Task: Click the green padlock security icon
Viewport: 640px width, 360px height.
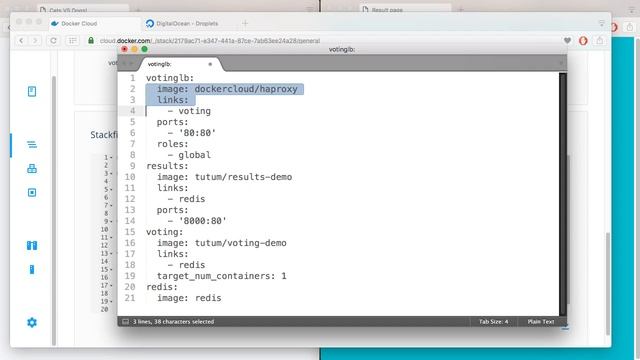Action: point(91,40)
